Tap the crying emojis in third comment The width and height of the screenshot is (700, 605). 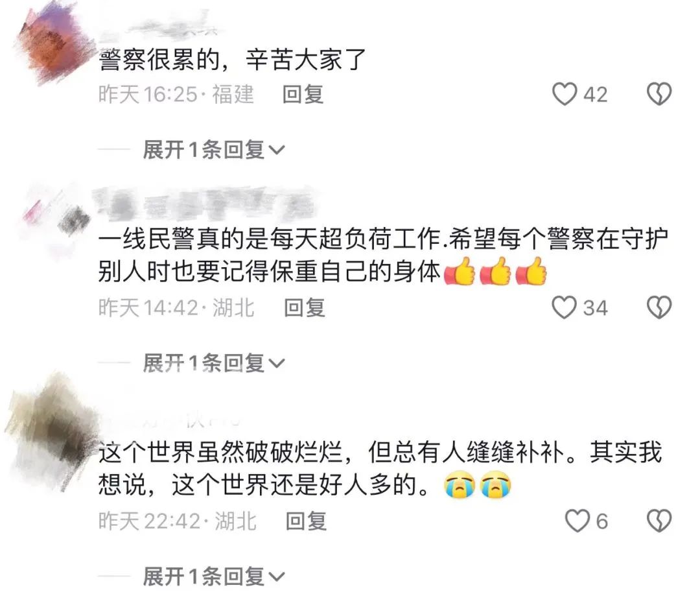pyautogui.click(x=477, y=484)
